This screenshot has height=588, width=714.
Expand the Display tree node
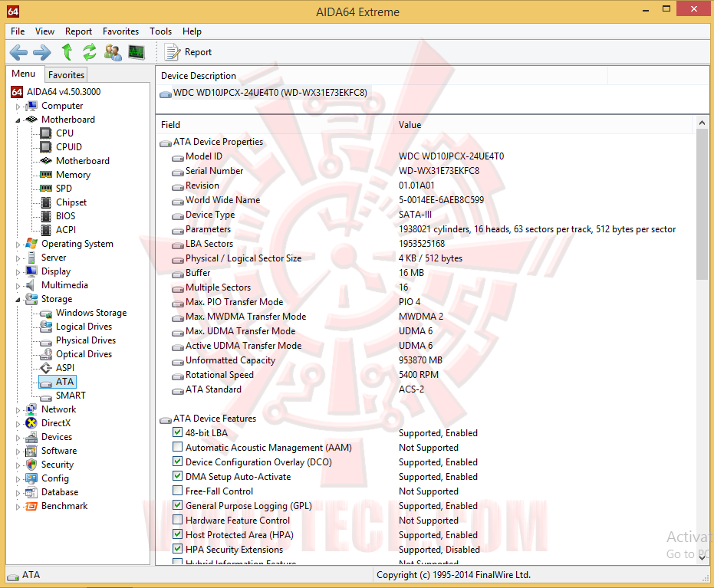[18, 272]
